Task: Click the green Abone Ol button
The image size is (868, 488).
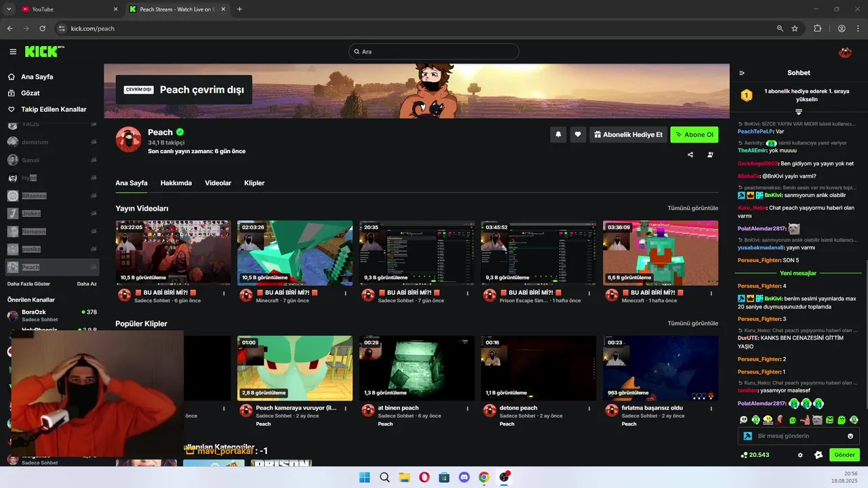Action: [x=694, y=134]
